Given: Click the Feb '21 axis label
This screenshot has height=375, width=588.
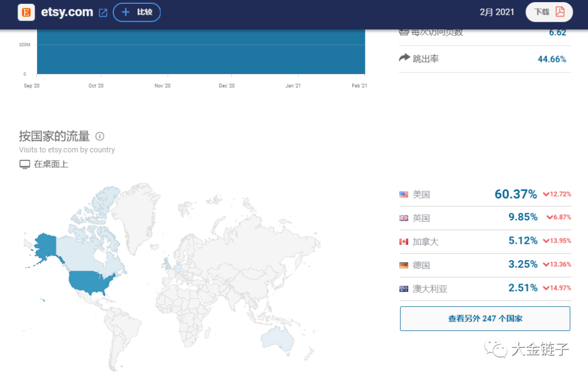Looking at the screenshot, I should [x=359, y=86].
